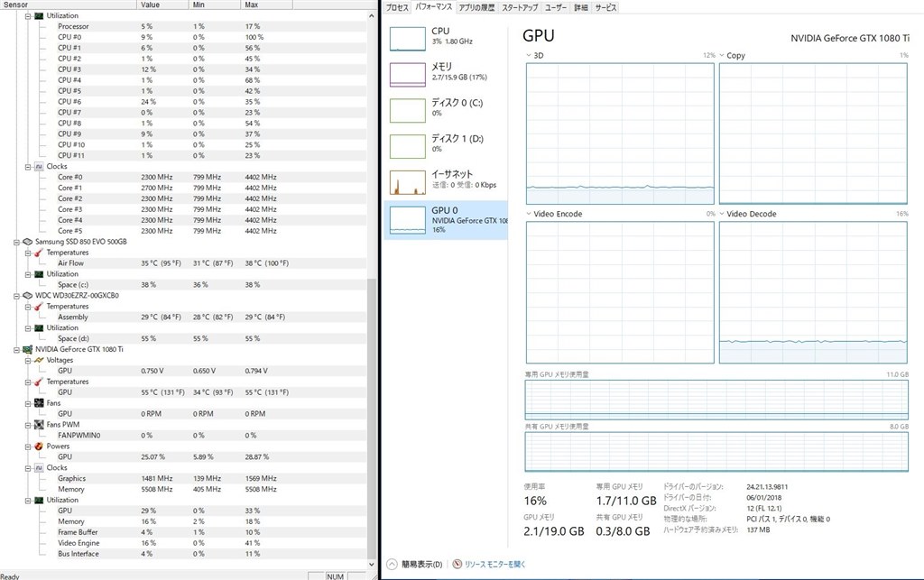This screenshot has width=924, height=580.
Task: Open the 詳細 tab
Action: (x=581, y=7)
